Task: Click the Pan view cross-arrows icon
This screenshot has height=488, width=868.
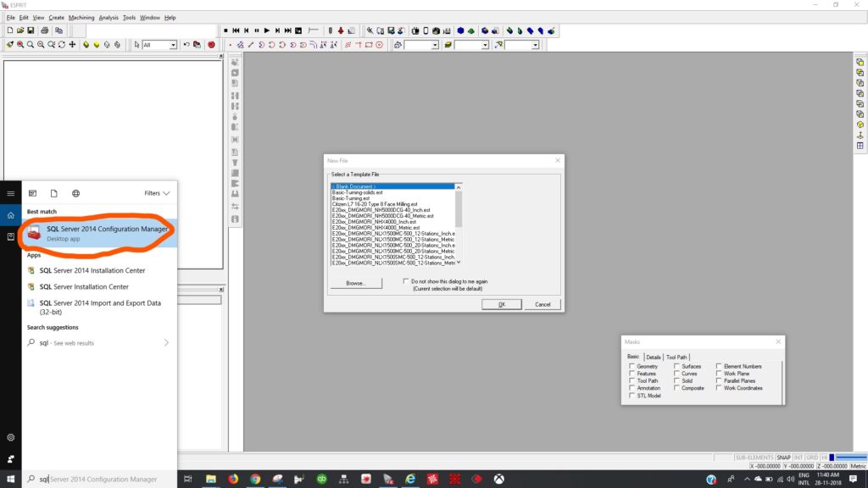Action: tap(72, 45)
